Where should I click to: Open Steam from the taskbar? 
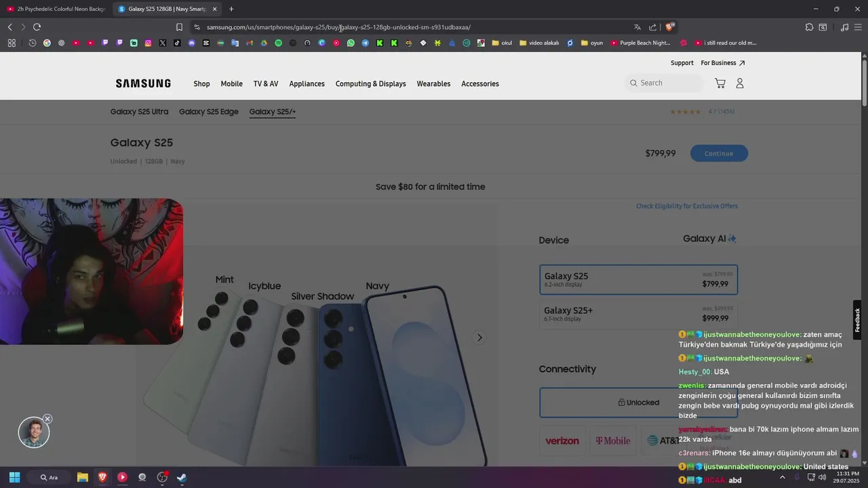182,477
